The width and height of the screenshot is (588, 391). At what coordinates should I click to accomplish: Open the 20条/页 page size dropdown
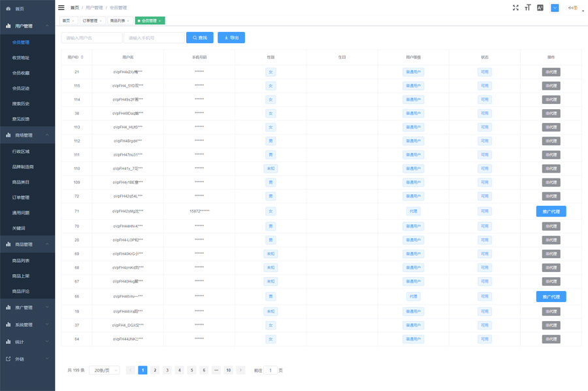(104, 370)
